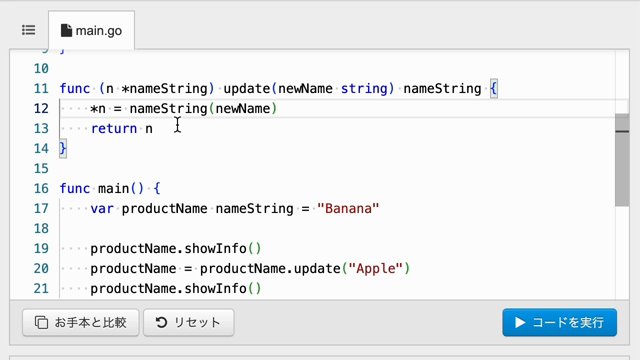
Task: Click line number 16 in gutter
Action: tap(41, 189)
